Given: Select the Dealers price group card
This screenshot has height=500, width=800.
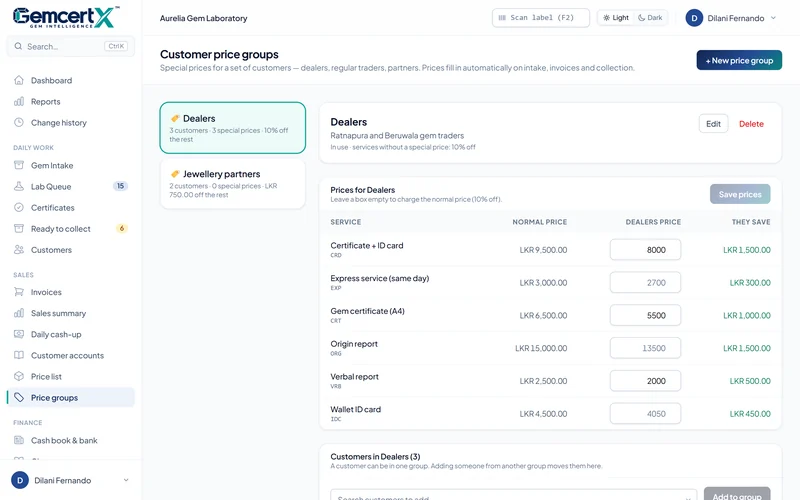Looking at the screenshot, I should pyautogui.click(x=233, y=128).
